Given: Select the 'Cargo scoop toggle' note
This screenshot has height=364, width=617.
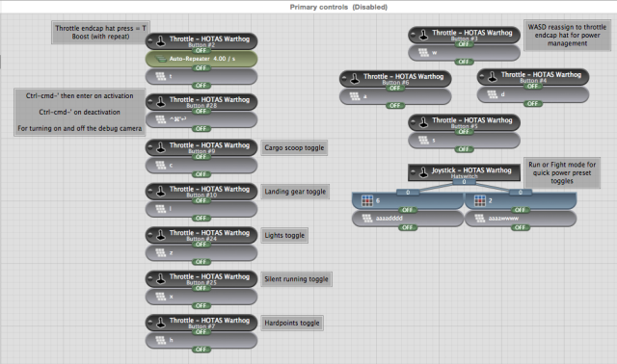Looking at the screenshot, I should (294, 147).
